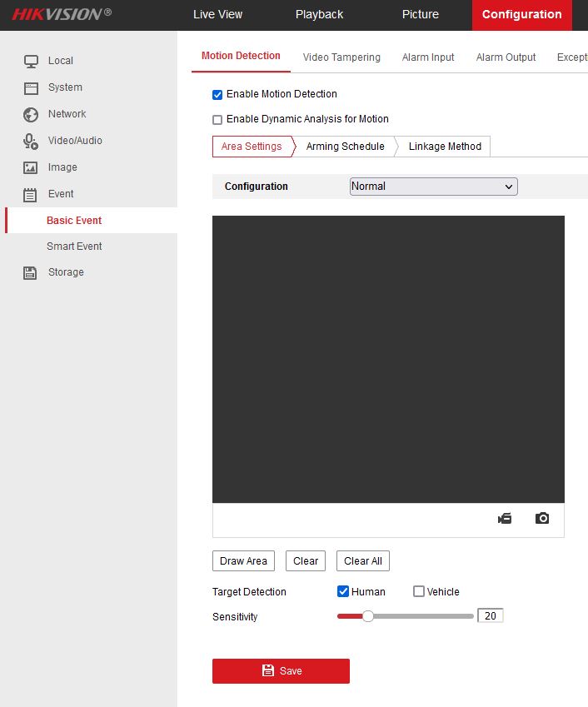Viewport: 588px width, 707px height.
Task: Go to the Playback menu
Action: [x=319, y=14]
